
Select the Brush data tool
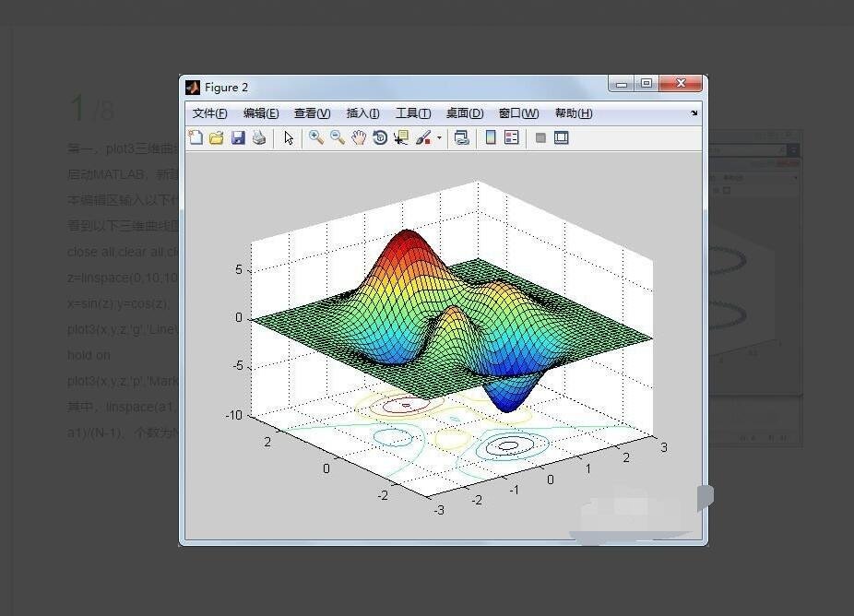pos(422,137)
